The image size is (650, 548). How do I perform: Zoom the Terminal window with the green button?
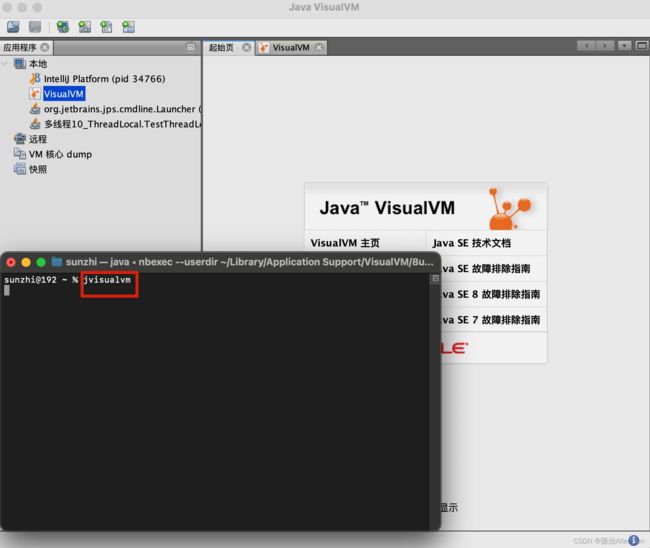tap(41, 262)
